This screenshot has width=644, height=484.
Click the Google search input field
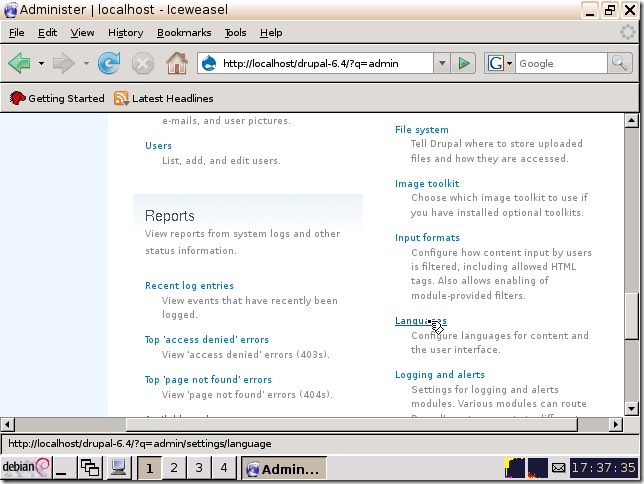[x=561, y=63]
